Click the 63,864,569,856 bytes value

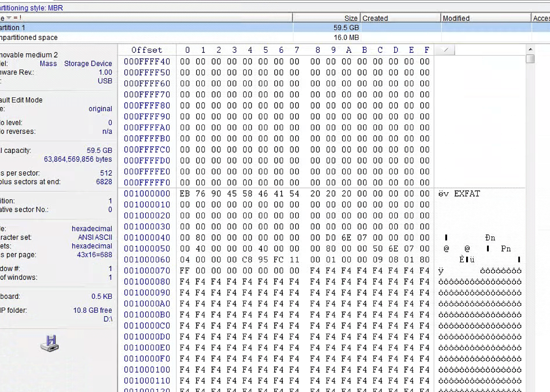coord(78,159)
